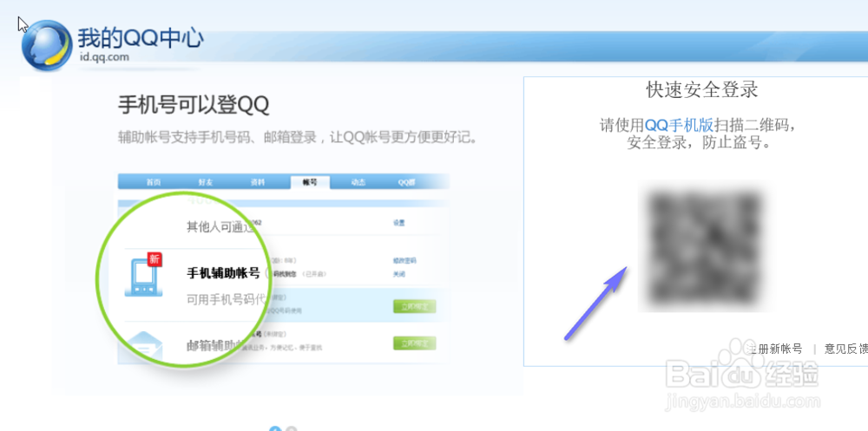Open the QQ手机版 link in login instructions
This screenshot has width=868, height=431.
click(680, 125)
